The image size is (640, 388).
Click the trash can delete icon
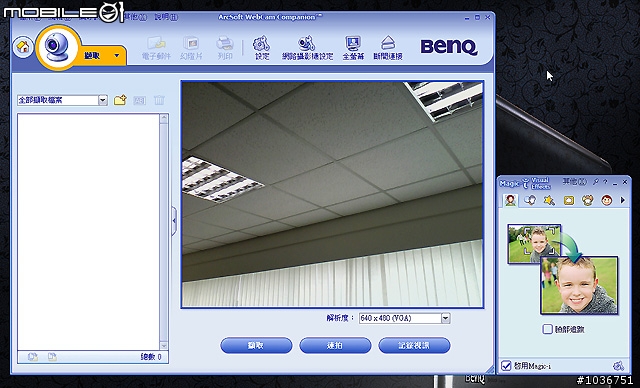159,100
